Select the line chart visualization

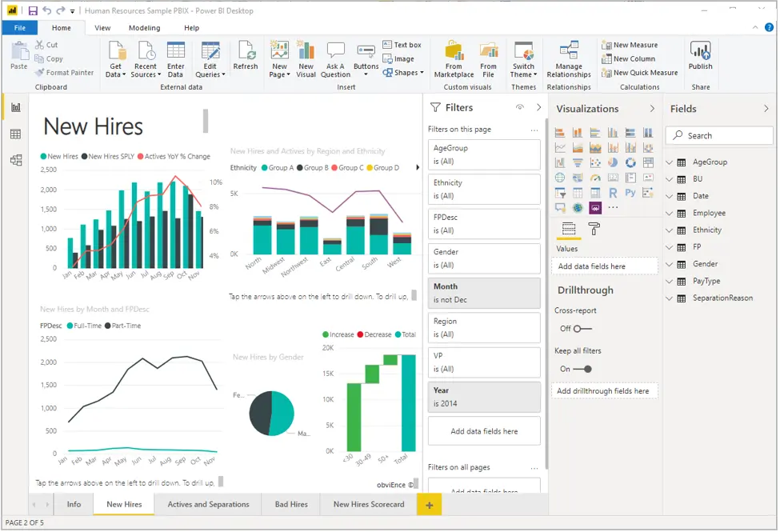(x=560, y=148)
